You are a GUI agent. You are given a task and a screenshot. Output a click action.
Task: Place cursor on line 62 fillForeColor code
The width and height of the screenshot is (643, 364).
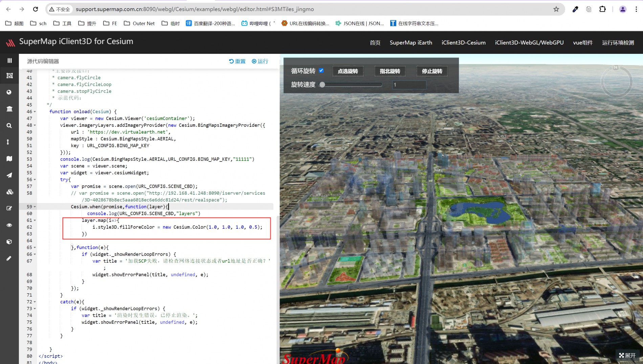pos(137,227)
